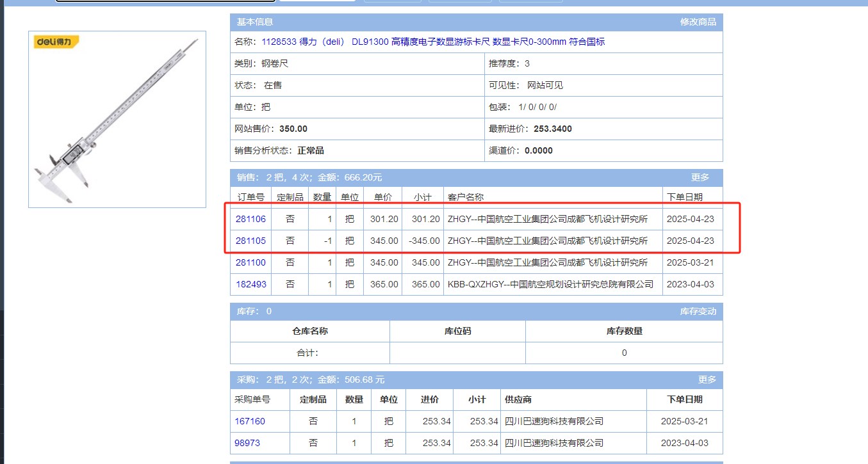This screenshot has width=868, height=464.
Task: Select the 最新进价 253.3400 text
Action: [x=530, y=129]
